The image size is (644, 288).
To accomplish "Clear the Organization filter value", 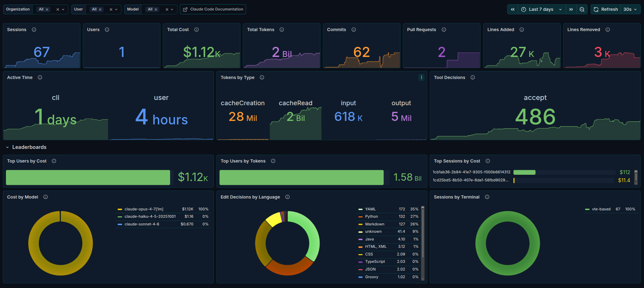I will pyautogui.click(x=58, y=9).
